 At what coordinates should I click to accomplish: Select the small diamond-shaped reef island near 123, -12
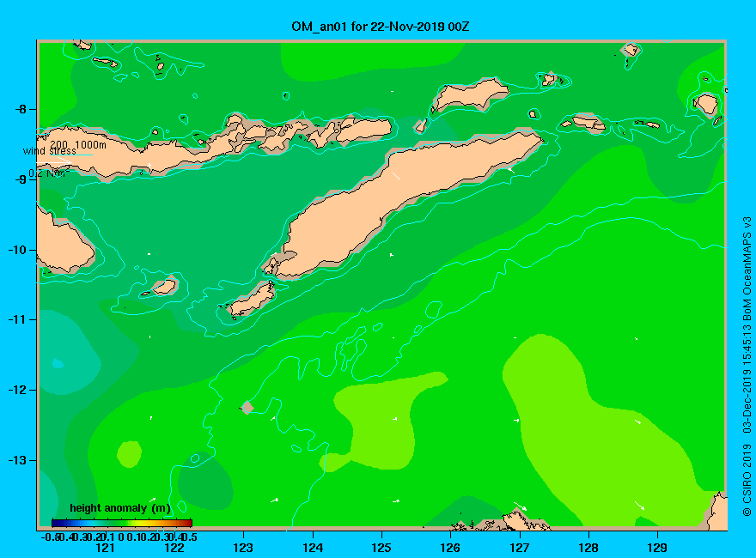(x=247, y=408)
